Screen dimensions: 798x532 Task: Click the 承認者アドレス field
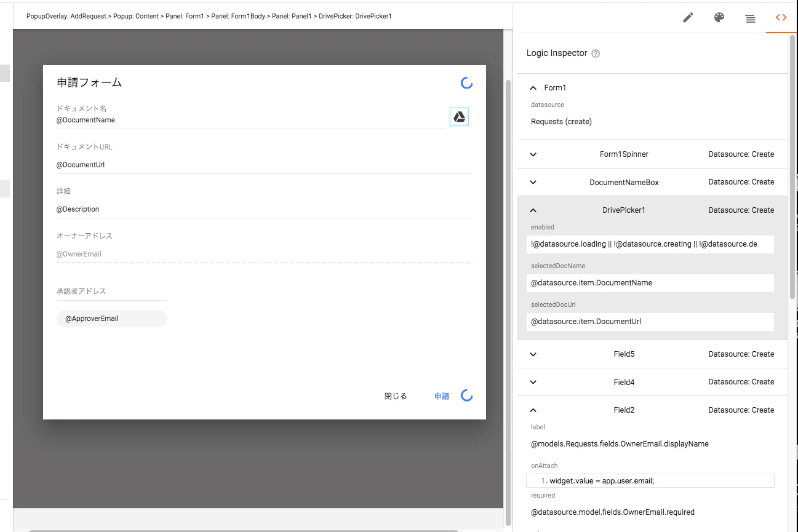click(112, 292)
